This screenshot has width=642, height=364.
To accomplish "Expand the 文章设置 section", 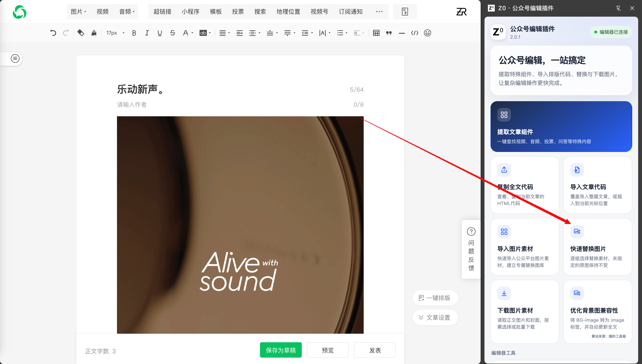I will click(x=435, y=317).
